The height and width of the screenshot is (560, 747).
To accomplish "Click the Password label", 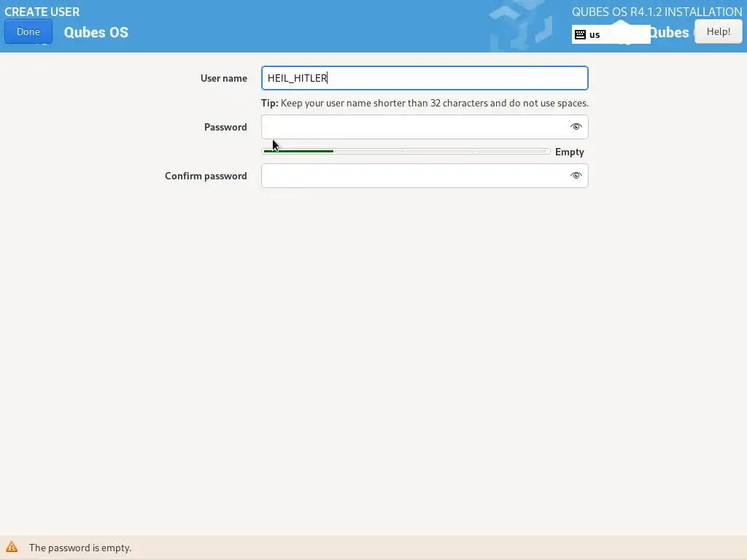I will 225,127.
